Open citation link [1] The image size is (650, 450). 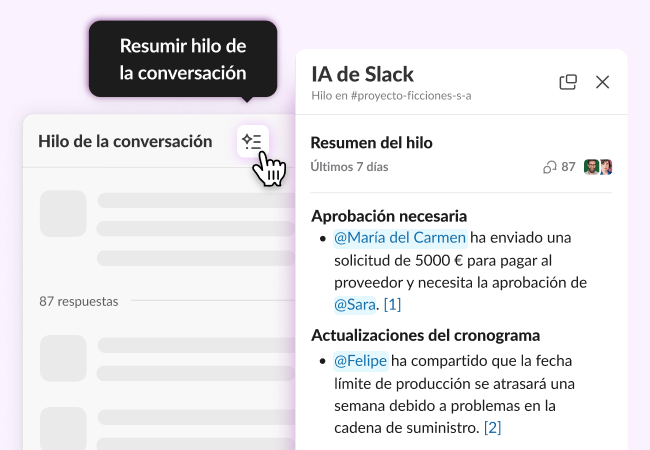392,304
